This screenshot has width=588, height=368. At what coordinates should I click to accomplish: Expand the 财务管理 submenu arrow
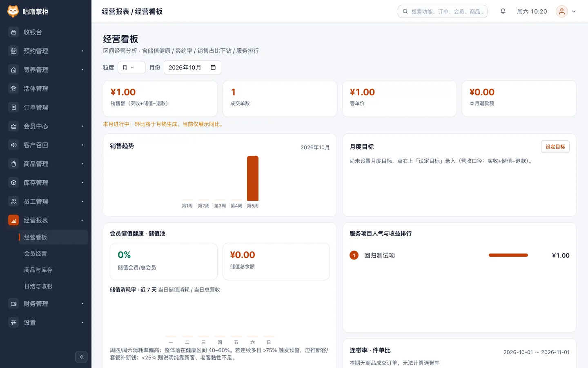pos(82,304)
